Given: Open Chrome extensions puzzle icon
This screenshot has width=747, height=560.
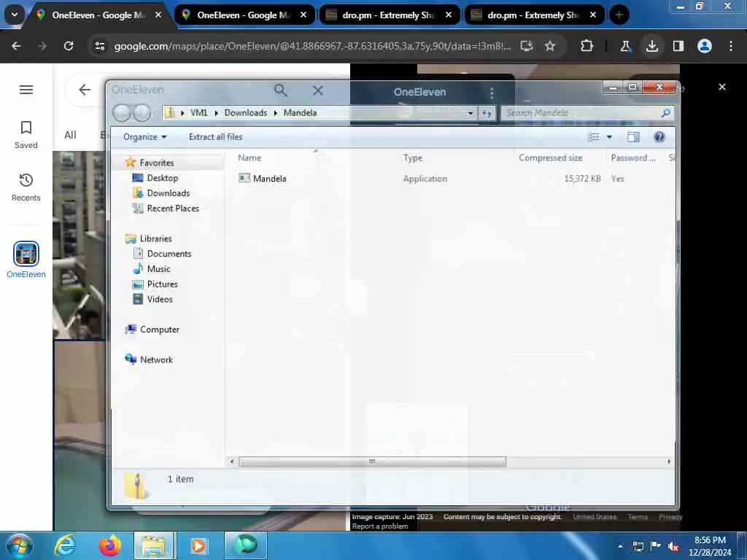Looking at the screenshot, I should point(587,46).
